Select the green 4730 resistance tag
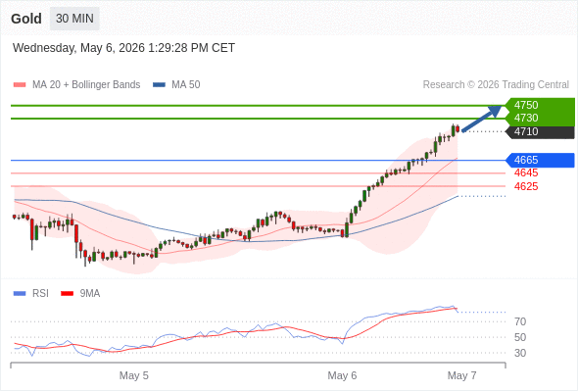 pyautogui.click(x=540, y=119)
